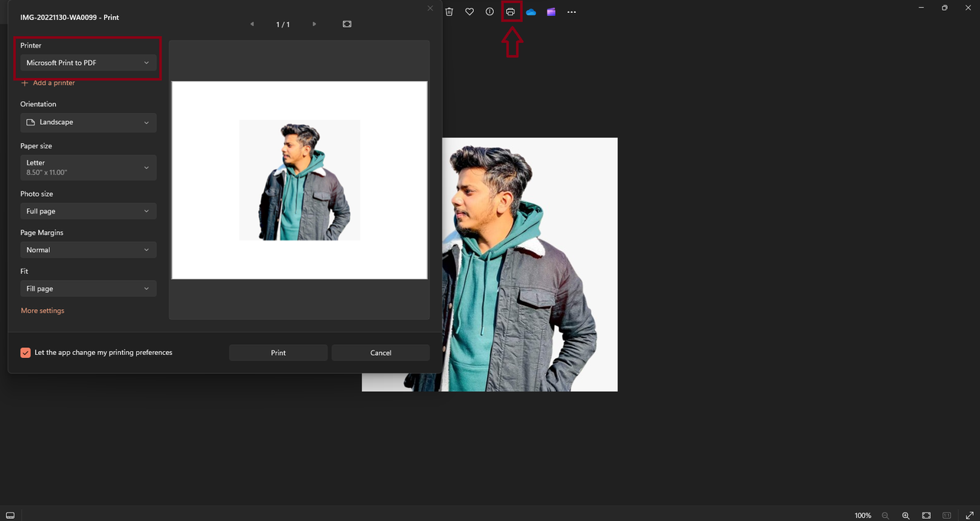
Task: Restore down the Photos window
Action: click(944, 8)
